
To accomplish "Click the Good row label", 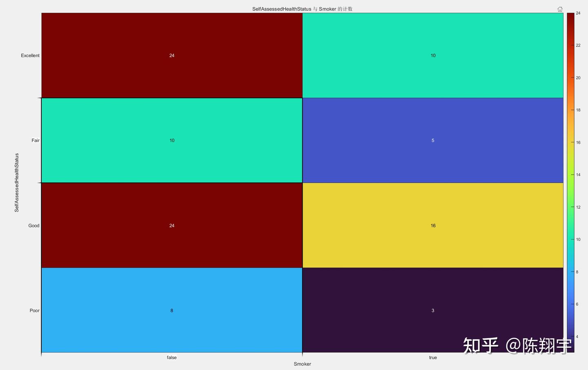I will [x=34, y=225].
